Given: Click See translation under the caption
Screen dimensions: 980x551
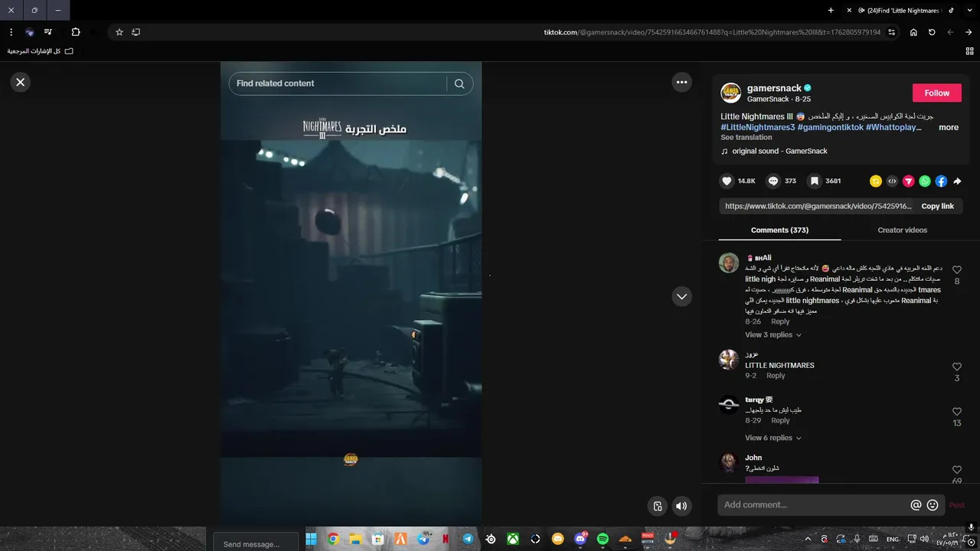Looking at the screenshot, I should [746, 138].
